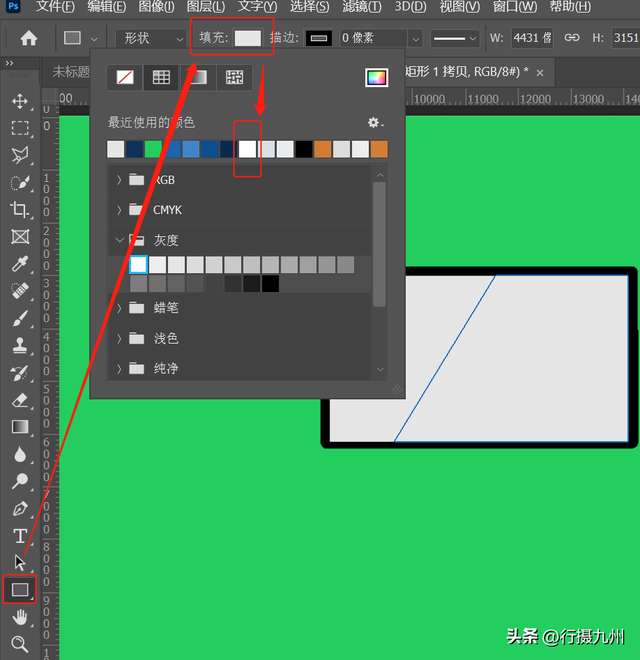Click the swatch list scroll up arrow
The width and height of the screenshot is (640, 660).
click(x=380, y=175)
